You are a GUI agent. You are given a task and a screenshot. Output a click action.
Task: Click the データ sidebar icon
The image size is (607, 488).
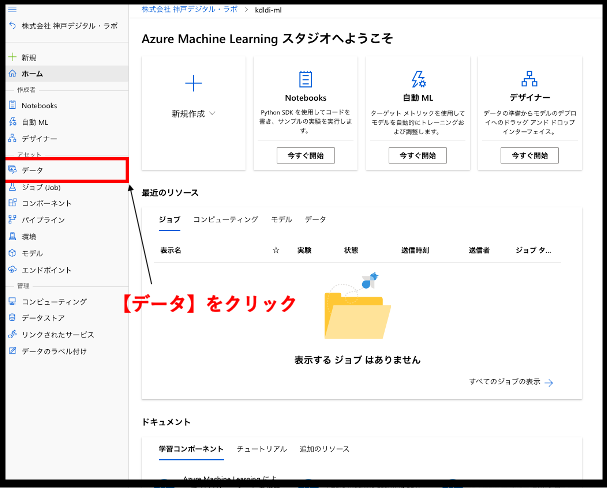point(12,170)
